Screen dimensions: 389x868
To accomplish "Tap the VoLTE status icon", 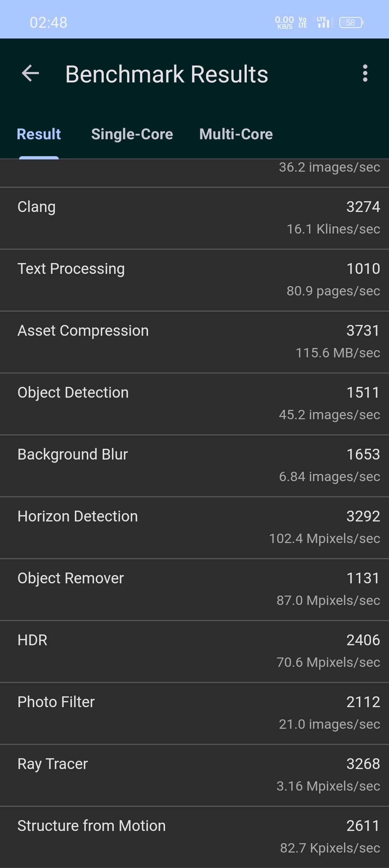I will 303,22.
